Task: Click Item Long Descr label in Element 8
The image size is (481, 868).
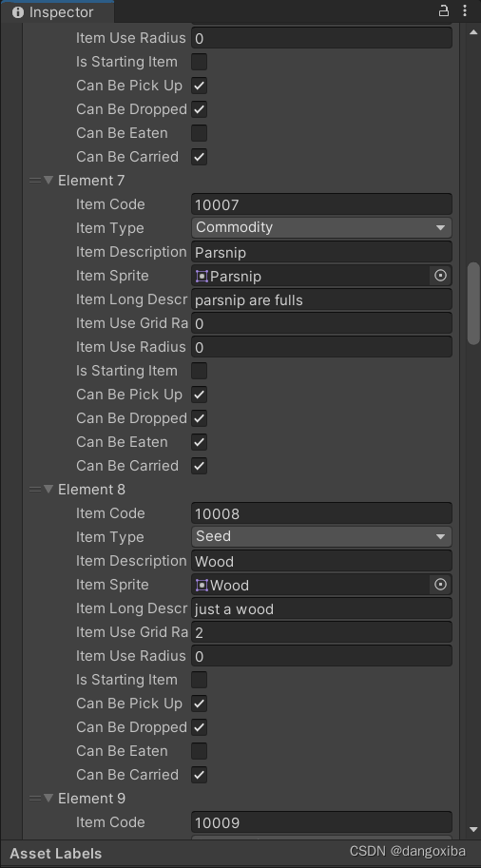Action: tap(132, 608)
